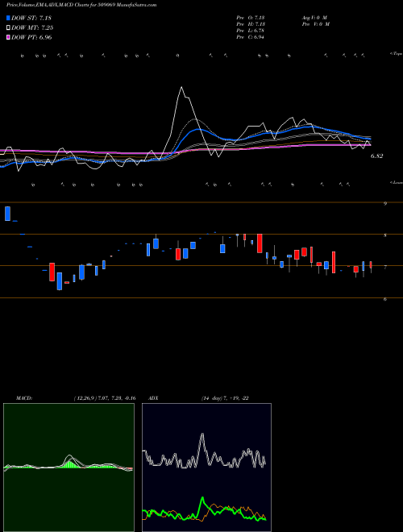Screen dimensions: 403x532
Task: Click the 'Avg V: 0 M' value
Action: coord(314,18)
